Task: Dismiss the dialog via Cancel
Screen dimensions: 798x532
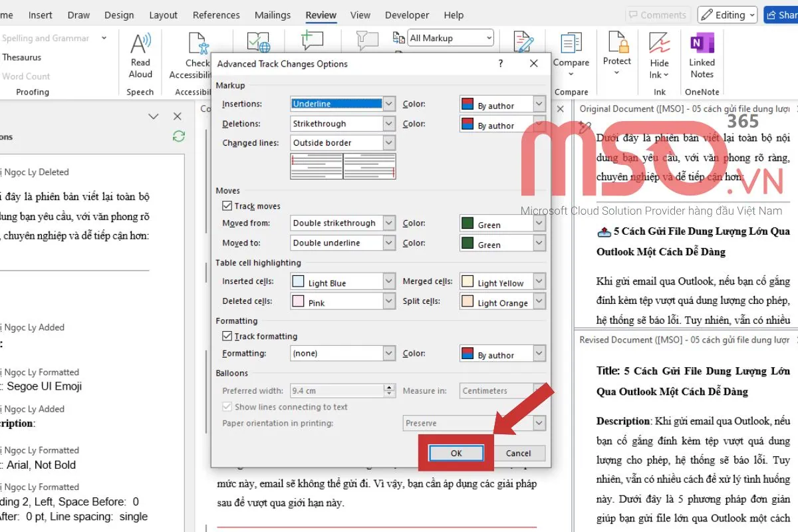Action: tap(519, 453)
